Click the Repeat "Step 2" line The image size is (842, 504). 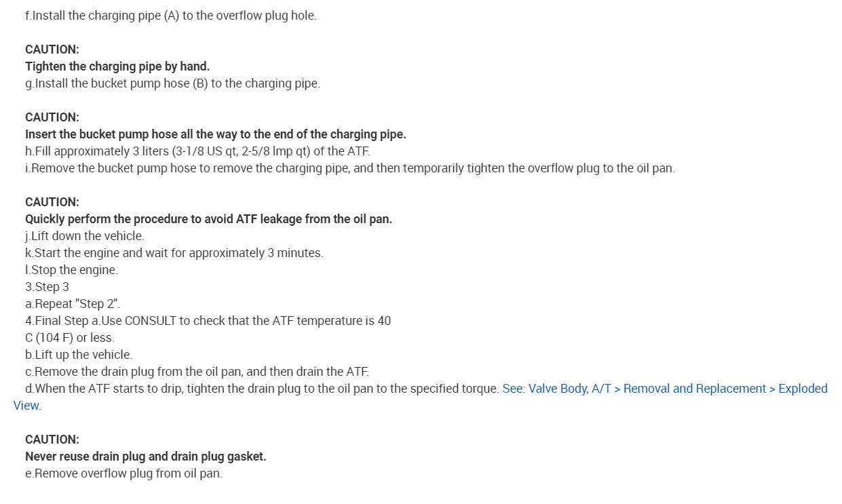coord(73,304)
